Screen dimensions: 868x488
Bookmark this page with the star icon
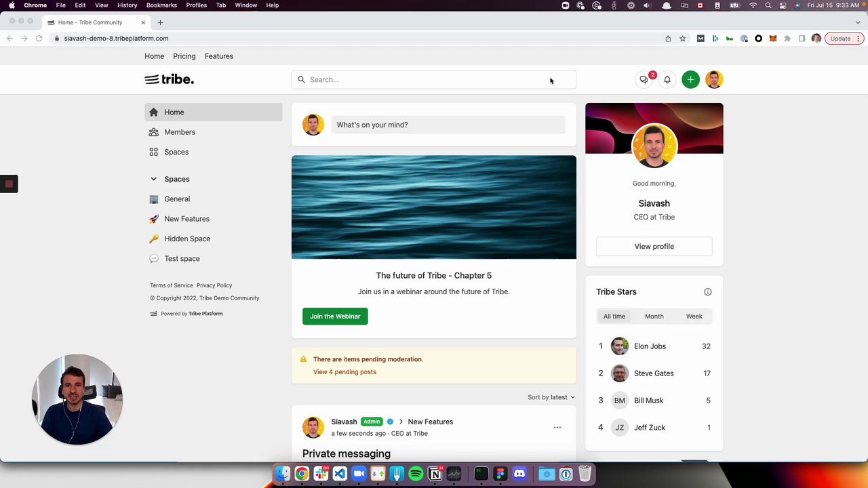pos(683,39)
